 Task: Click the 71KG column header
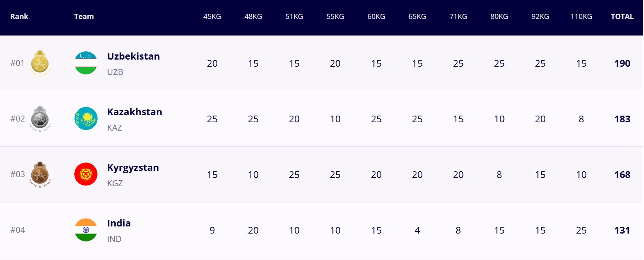coord(458,17)
